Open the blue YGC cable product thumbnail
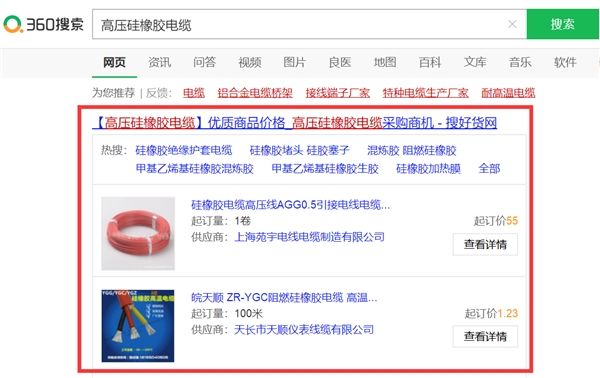 (x=138, y=326)
